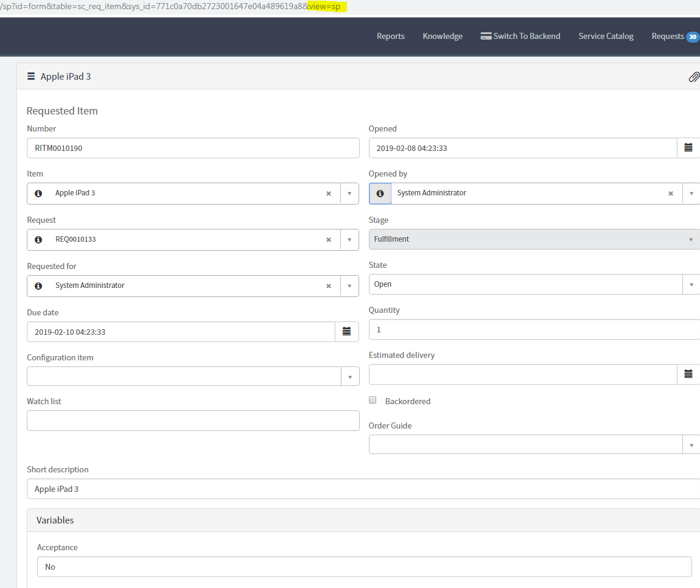
Task: Click the Watch list input field
Action: tap(193, 421)
